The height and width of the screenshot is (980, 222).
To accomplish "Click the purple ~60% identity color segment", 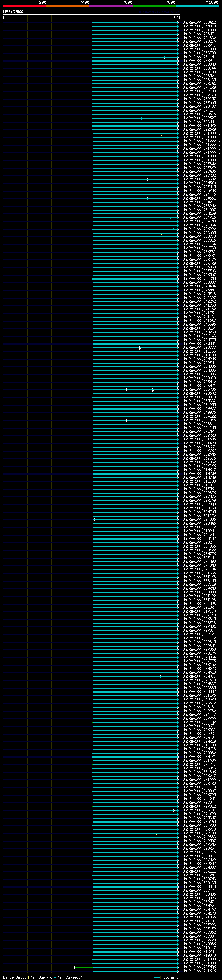I will (111, 7).
